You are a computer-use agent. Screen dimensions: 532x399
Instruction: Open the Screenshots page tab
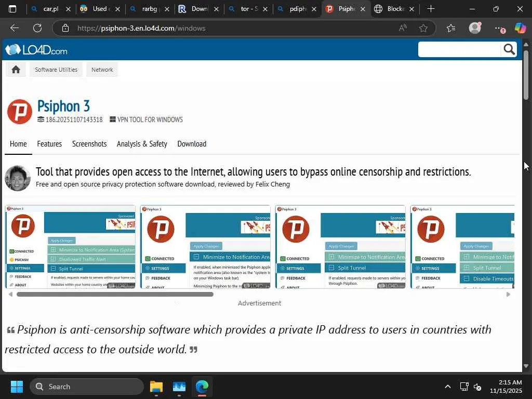(89, 144)
